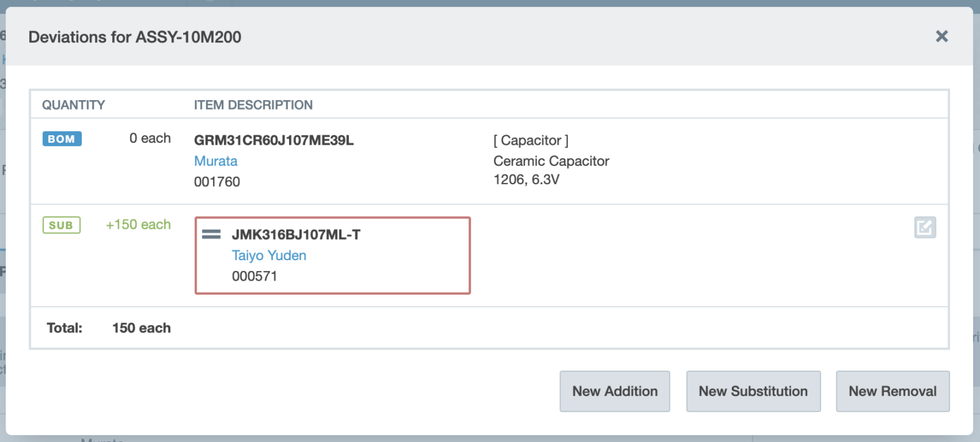
Task: Click internal item number 001760
Action: pos(217,182)
